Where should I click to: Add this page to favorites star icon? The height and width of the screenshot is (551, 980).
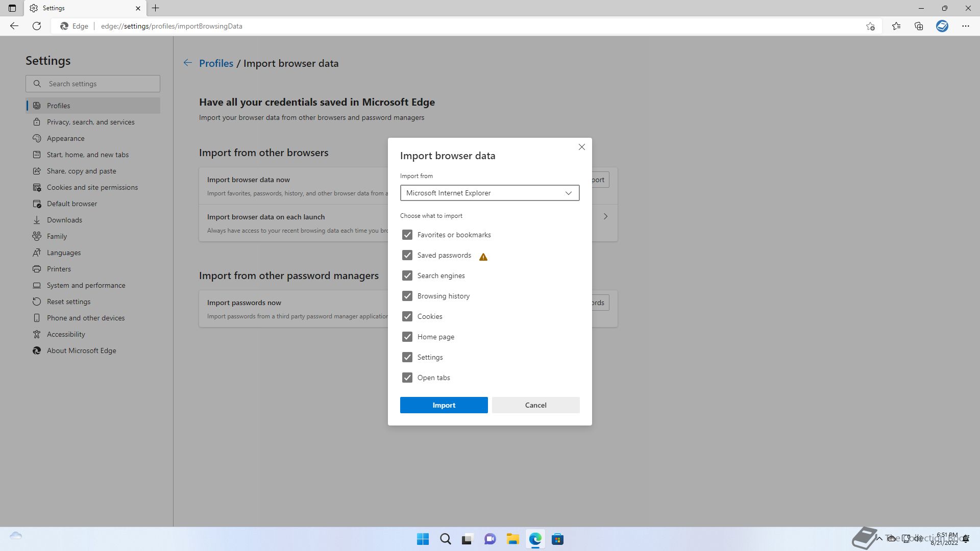[x=870, y=26]
